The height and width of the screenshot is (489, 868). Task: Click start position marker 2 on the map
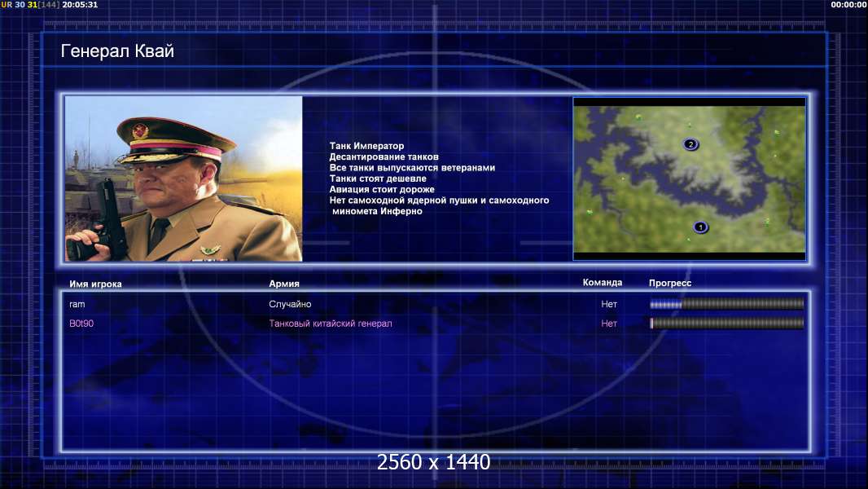[x=690, y=144]
